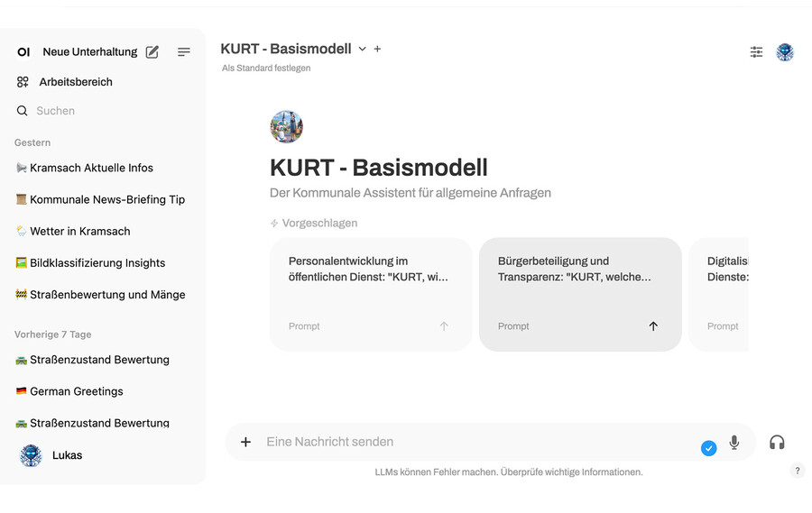Click the magnifier search icon

(x=22, y=111)
